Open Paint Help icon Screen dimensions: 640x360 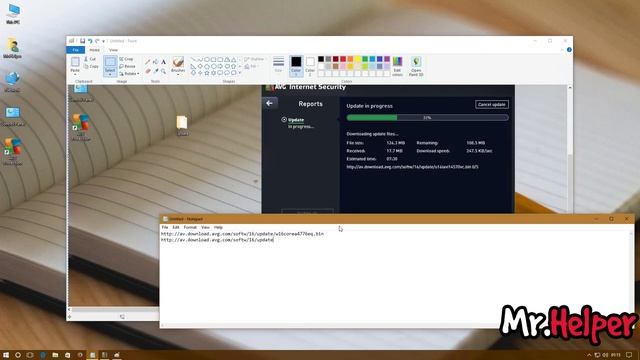point(569,50)
